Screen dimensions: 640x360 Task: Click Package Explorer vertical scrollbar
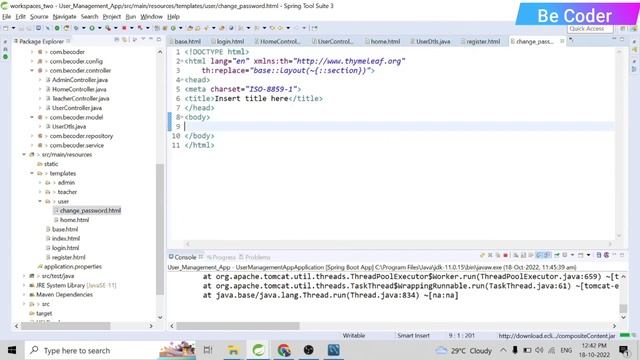[x=160, y=229]
